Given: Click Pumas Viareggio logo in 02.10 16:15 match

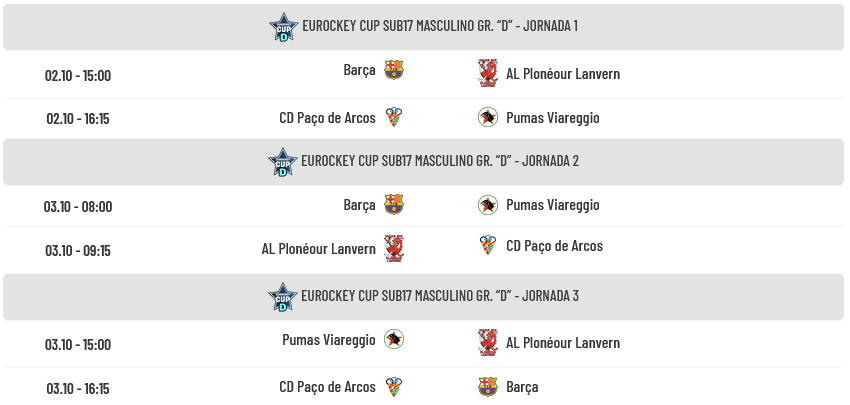Looking at the screenshot, I should point(488,117).
